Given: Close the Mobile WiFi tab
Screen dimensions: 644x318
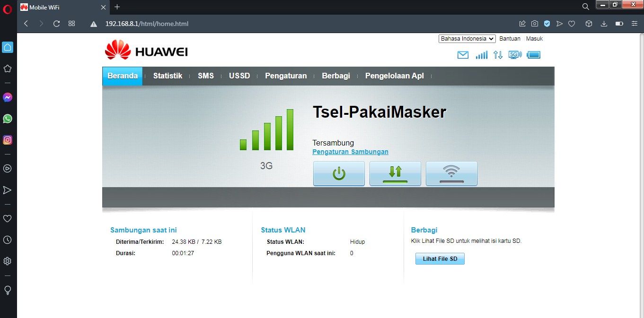Looking at the screenshot, I should tap(103, 7).
